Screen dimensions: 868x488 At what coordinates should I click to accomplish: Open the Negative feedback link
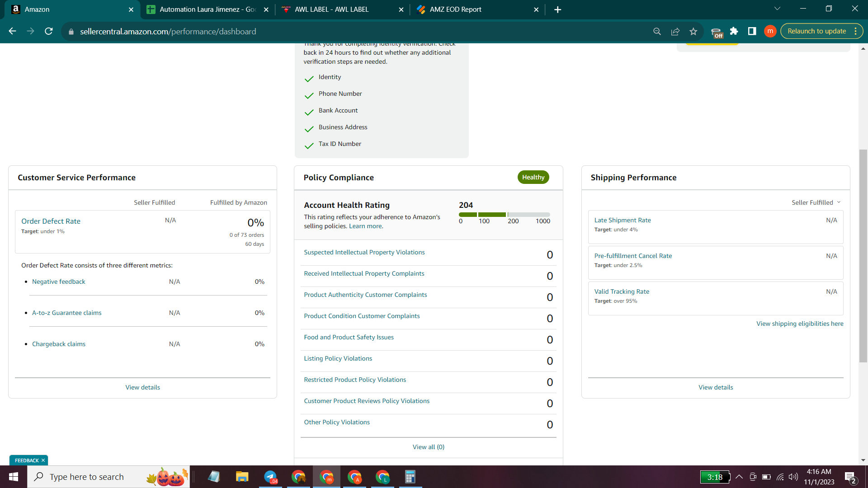tap(59, 282)
